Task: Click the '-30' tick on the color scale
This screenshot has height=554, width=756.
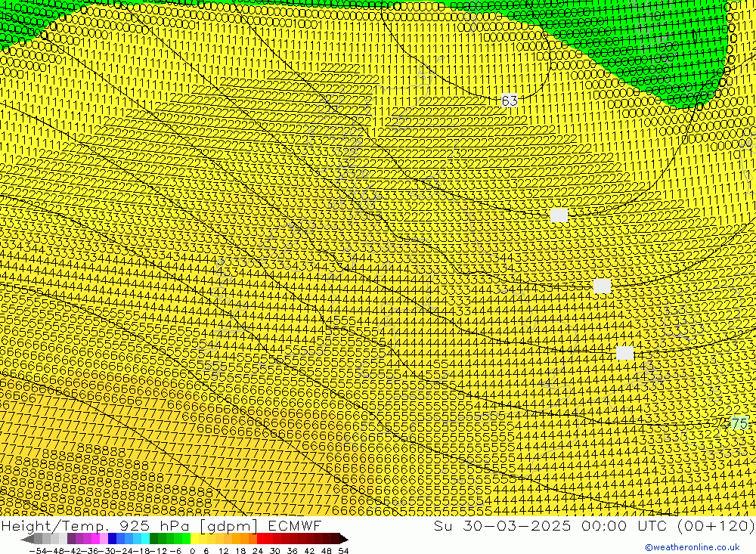Action: (x=106, y=551)
